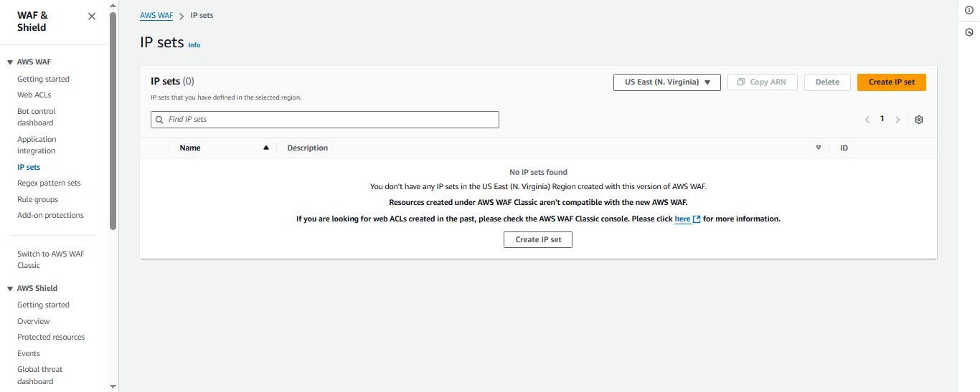Click the external link icon beside 'here'
Image resolution: width=980 pixels, height=392 pixels.
click(697, 219)
